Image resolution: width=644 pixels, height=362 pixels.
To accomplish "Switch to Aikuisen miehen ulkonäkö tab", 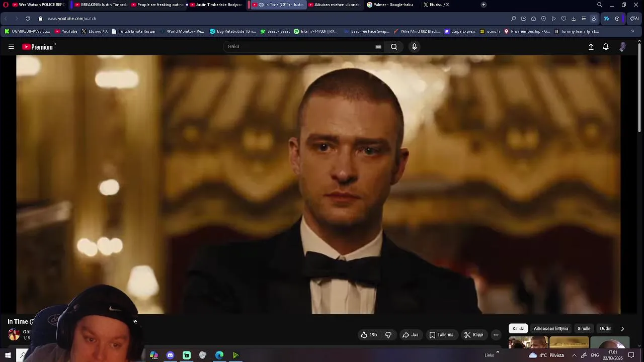I will pos(334,5).
